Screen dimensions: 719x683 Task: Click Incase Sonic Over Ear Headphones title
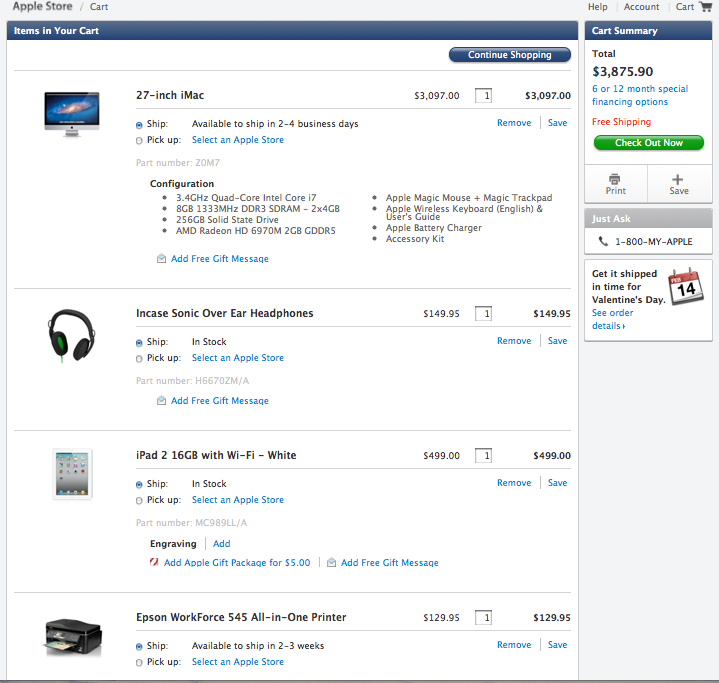pyautogui.click(x=225, y=313)
